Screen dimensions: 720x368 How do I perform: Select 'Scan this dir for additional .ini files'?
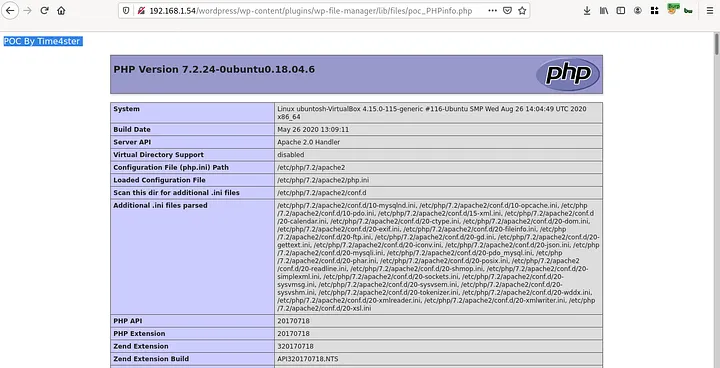point(176,192)
